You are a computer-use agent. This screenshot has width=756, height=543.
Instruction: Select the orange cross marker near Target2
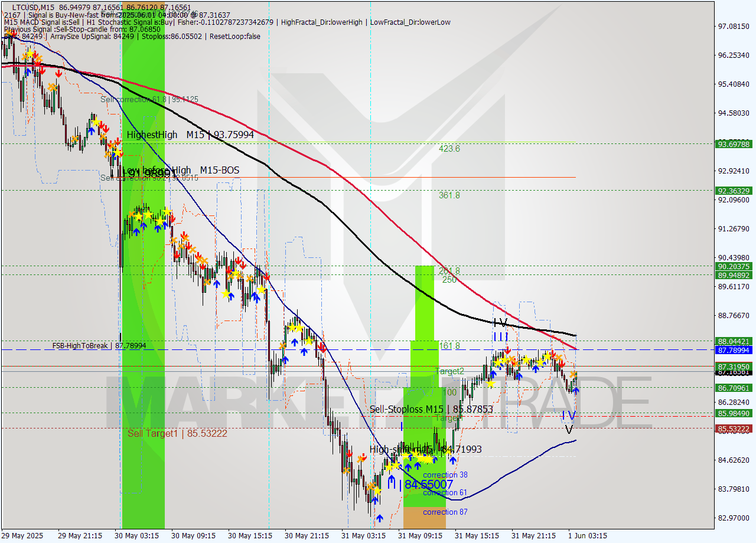coord(512,357)
